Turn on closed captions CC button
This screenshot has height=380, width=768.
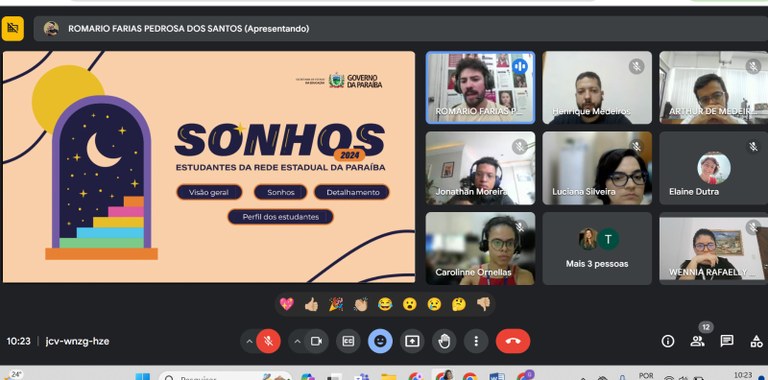(348, 341)
